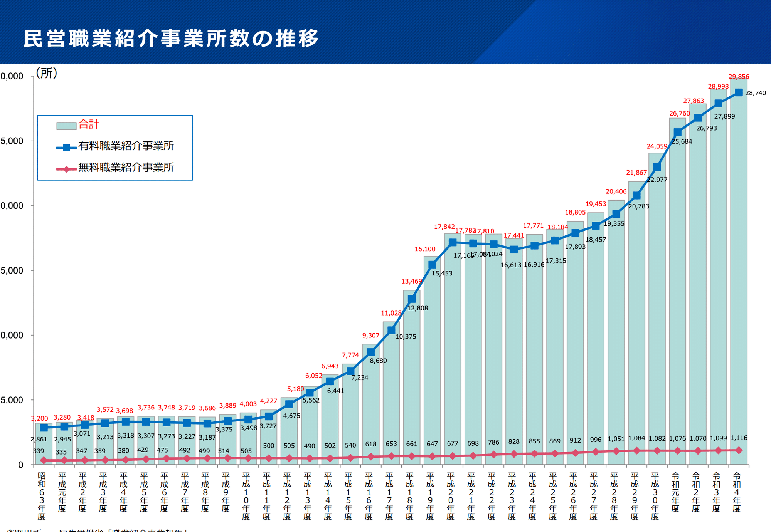Click the value label 7,234
The image size is (771, 532).
click(x=360, y=378)
